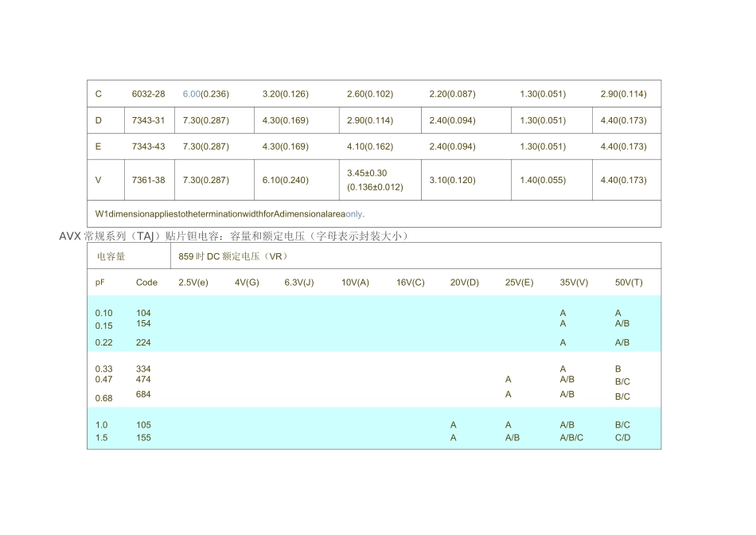Click 4.40(0.173) in the 7361-38 row
756x535 pixels.
pyautogui.click(x=623, y=181)
